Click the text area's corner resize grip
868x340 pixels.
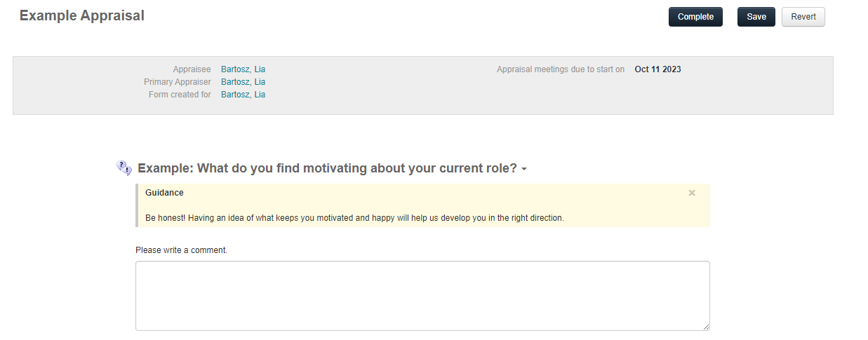(705, 326)
